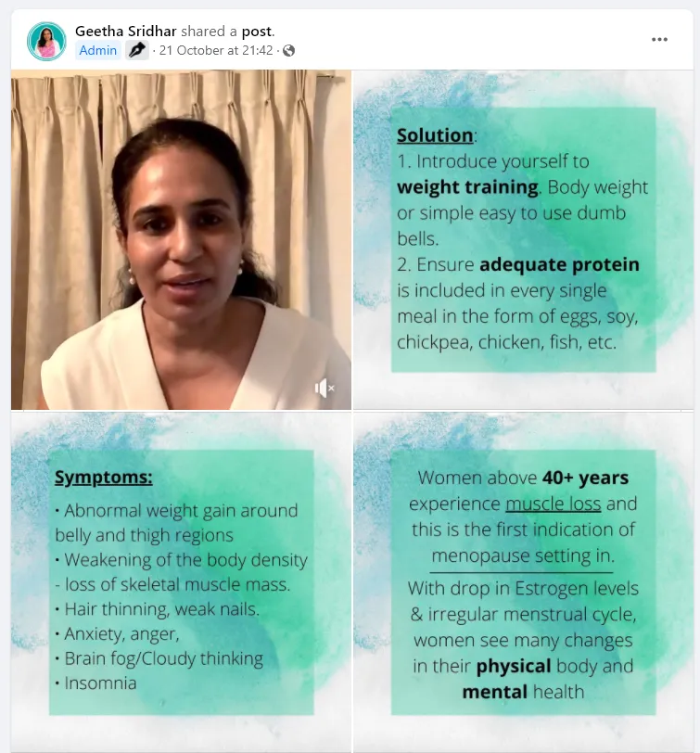Open the Solution slide image
Image resolution: width=700 pixels, height=753 pixels.
point(523,239)
